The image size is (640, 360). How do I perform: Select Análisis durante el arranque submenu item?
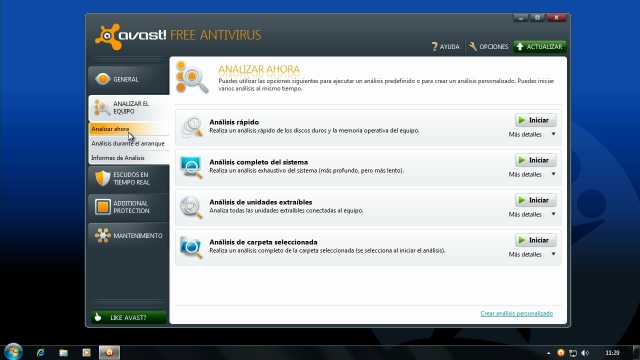point(128,143)
